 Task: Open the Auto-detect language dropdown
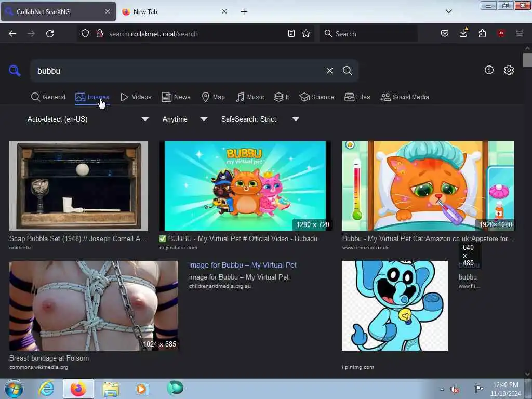point(88,119)
